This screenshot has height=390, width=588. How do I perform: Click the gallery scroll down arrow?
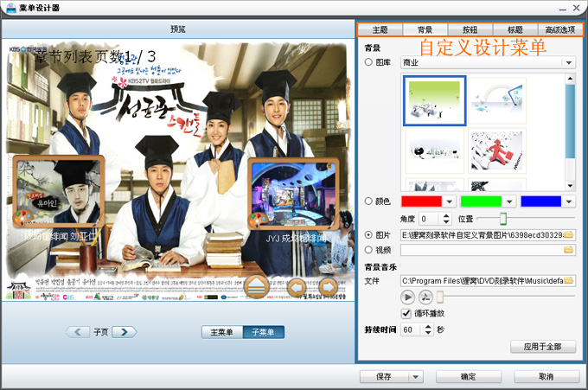click(570, 186)
